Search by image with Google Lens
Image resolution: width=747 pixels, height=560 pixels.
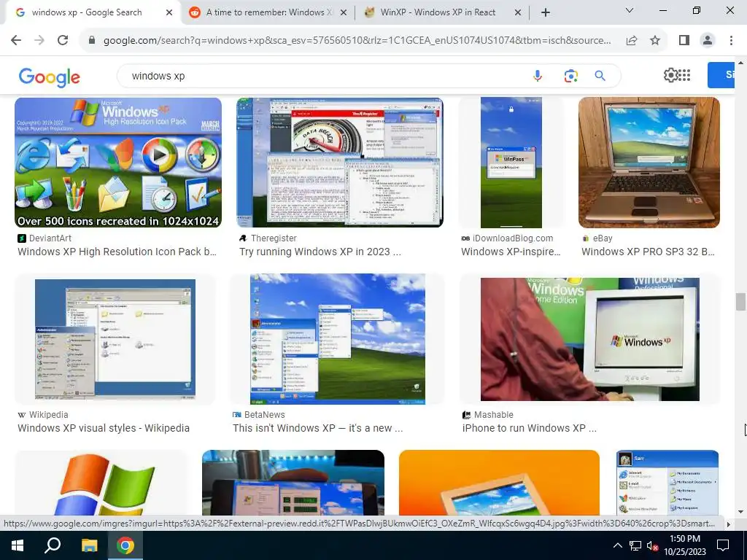tap(570, 76)
